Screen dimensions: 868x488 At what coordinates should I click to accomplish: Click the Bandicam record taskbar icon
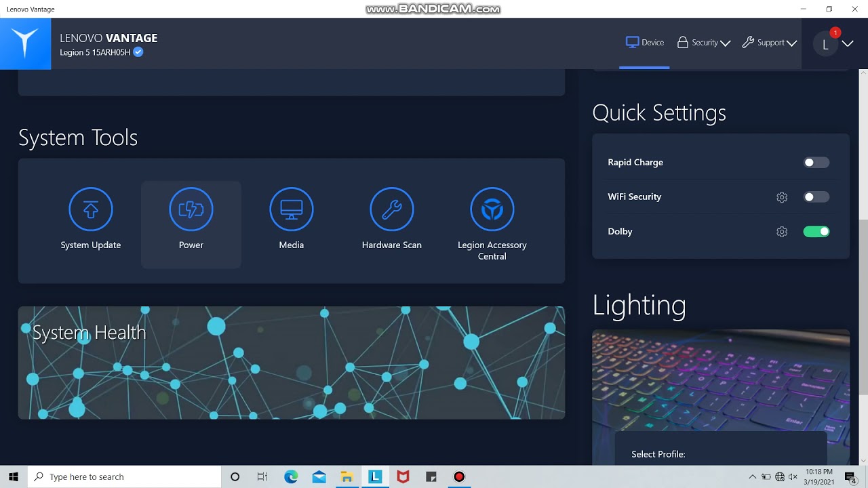coord(459,477)
